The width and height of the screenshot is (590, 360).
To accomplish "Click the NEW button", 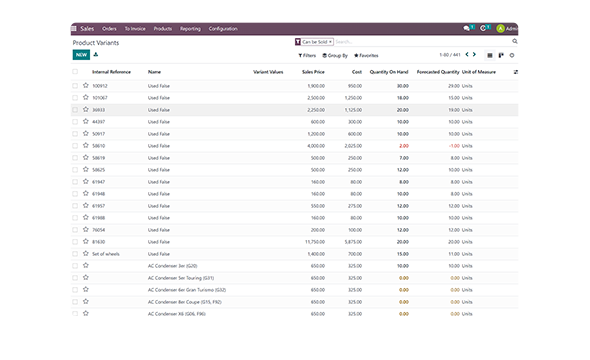I will coord(81,55).
